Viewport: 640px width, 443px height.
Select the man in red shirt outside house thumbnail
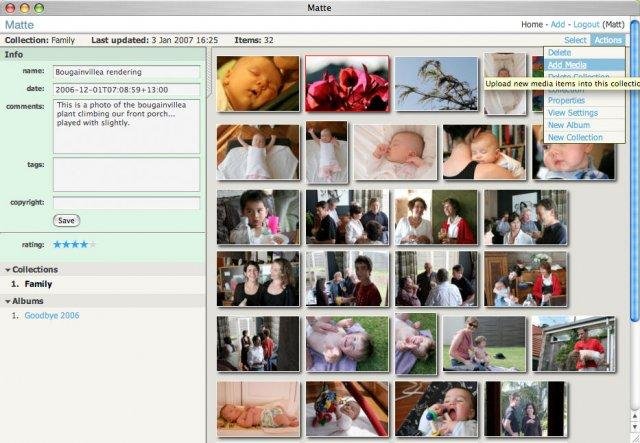click(x=573, y=344)
